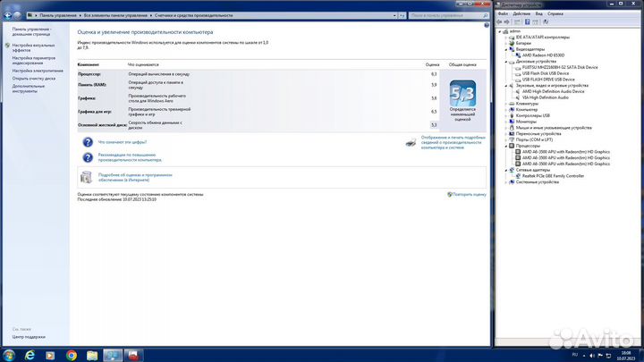Select 'Мыши и иные указывающие устройства' row
Screen dimensions: 644x362
pyautogui.click(x=554, y=128)
